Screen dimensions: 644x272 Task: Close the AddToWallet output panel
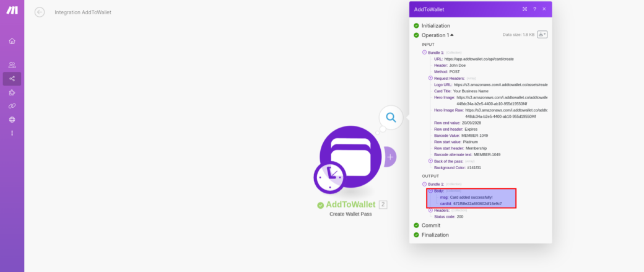tap(544, 9)
